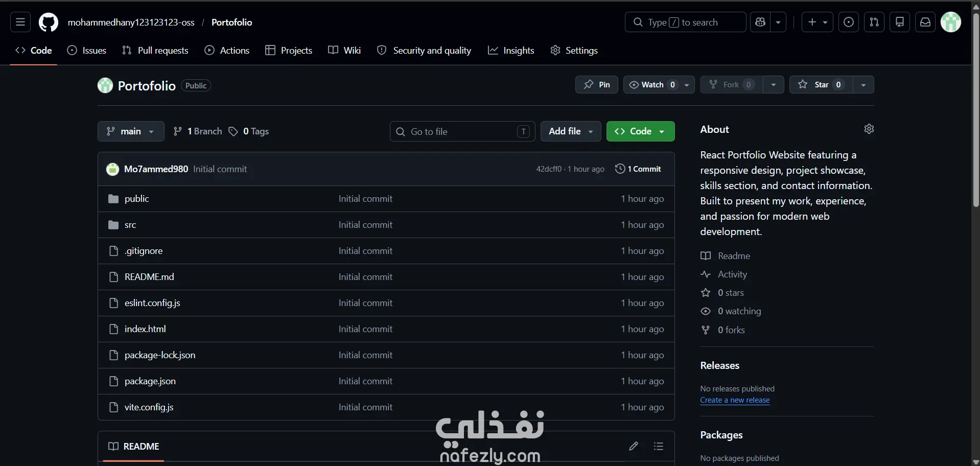Open the vite.config.js file
The height and width of the screenshot is (466, 980).
click(149, 407)
